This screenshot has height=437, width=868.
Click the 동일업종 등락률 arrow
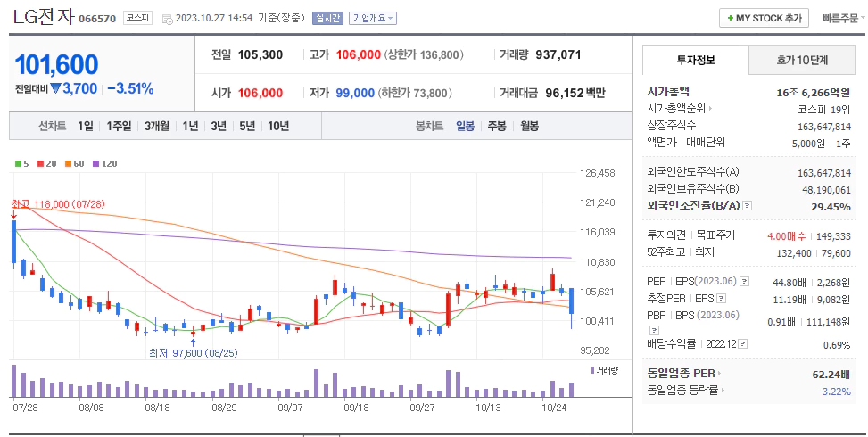tap(723, 391)
